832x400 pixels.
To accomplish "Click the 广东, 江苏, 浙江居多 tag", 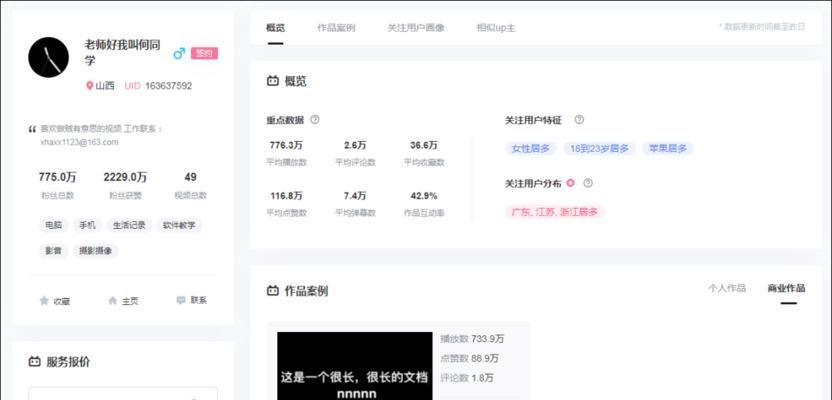I will 554,212.
